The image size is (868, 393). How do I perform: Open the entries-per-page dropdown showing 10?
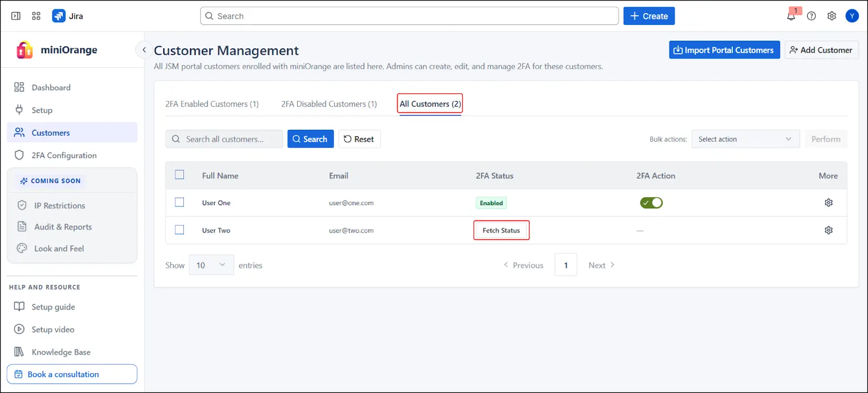pos(211,265)
